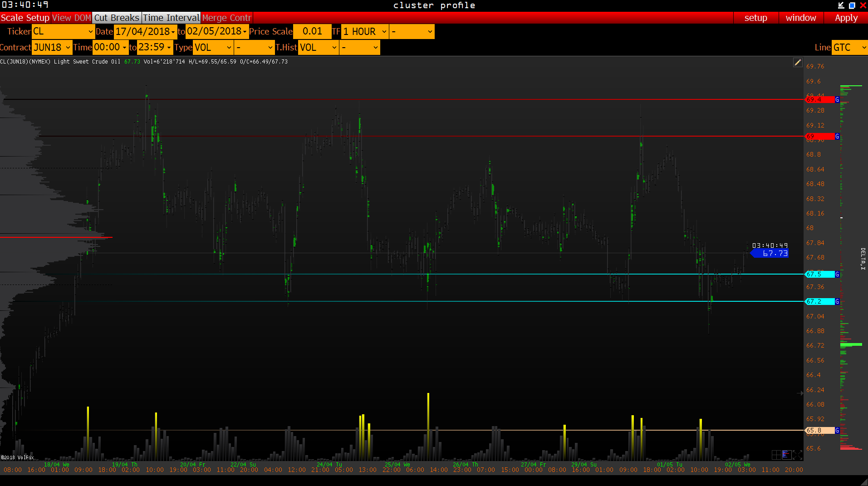This screenshot has width=868, height=486.
Task: Click the cluster profile window title
Action: (x=434, y=5)
